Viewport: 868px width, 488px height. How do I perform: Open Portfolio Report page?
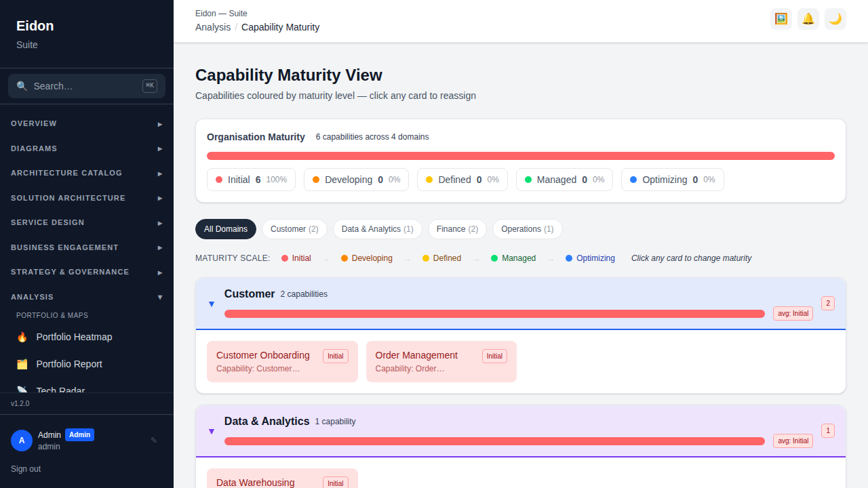coord(87,364)
